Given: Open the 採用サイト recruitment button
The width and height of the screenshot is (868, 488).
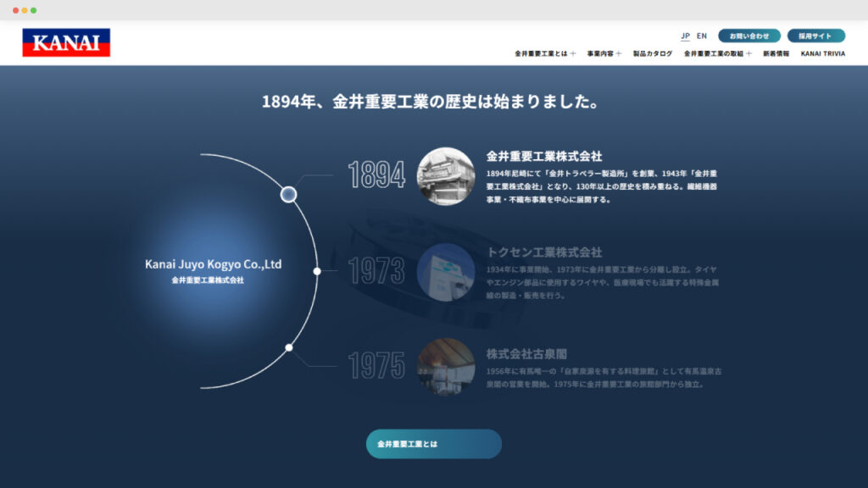Looking at the screenshot, I should 816,36.
